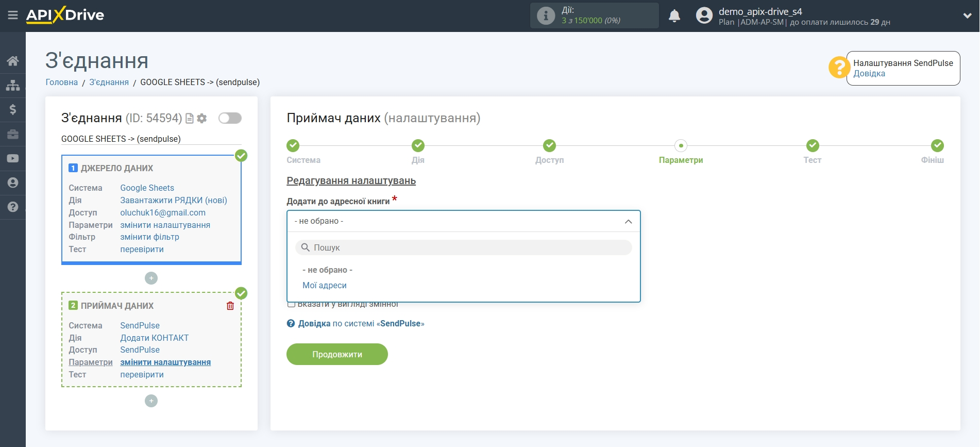
Task: Click the Пошук search field
Action: point(463,247)
